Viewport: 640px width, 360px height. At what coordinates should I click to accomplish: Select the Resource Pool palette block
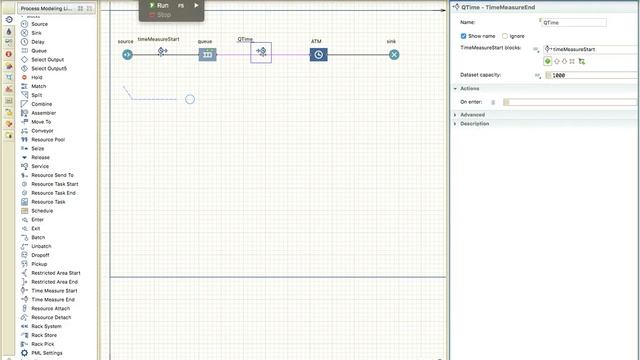(43, 140)
